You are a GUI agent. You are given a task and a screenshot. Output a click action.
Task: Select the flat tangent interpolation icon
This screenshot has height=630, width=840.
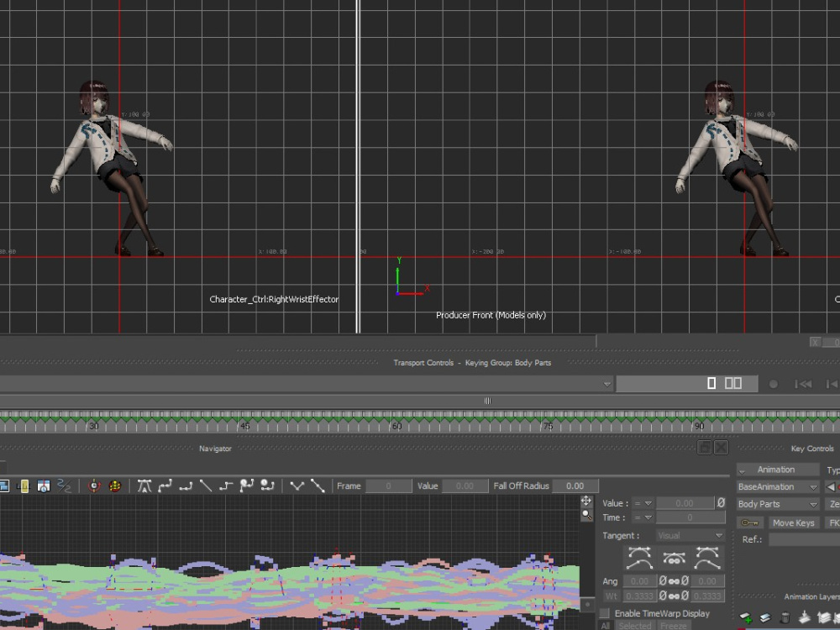[x=186, y=486]
